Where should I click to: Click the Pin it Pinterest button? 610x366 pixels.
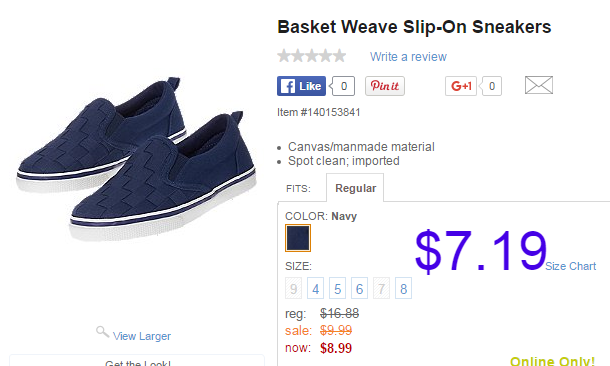(385, 86)
